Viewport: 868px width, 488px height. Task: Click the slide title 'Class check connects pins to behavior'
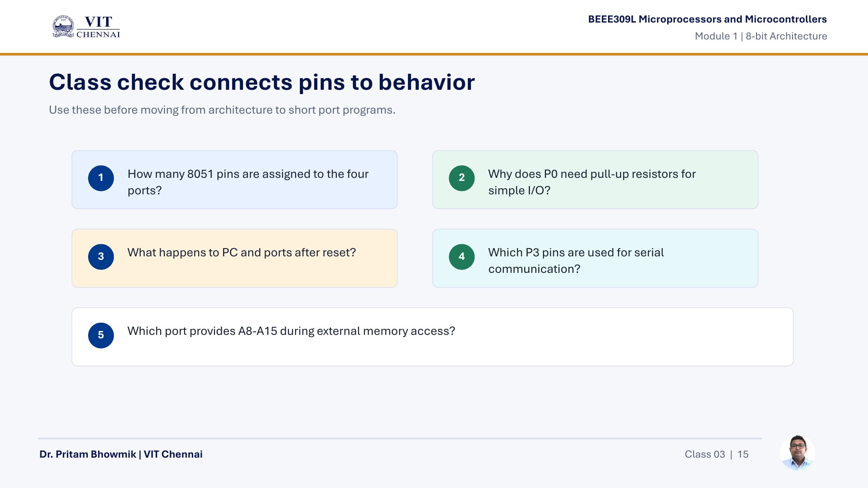pyautogui.click(x=262, y=82)
